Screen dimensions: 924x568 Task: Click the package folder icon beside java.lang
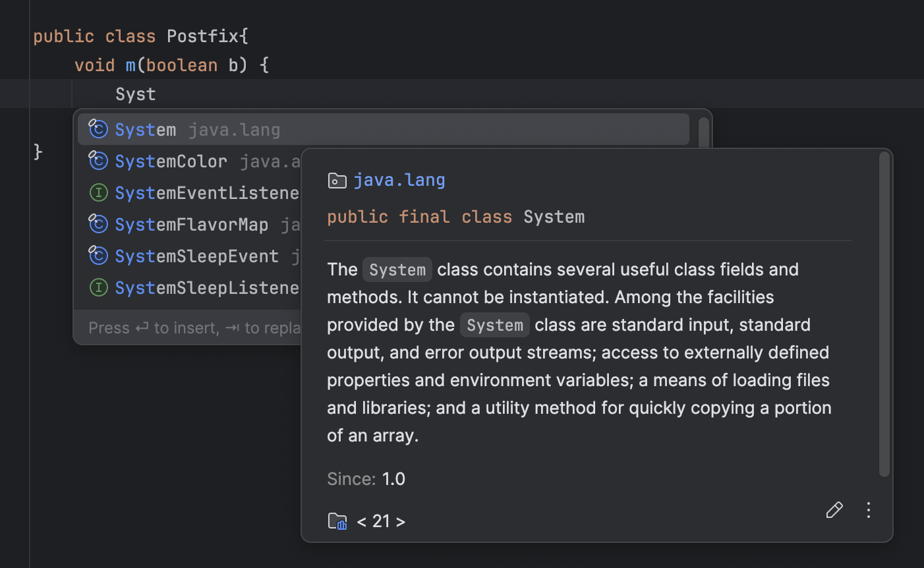337,180
